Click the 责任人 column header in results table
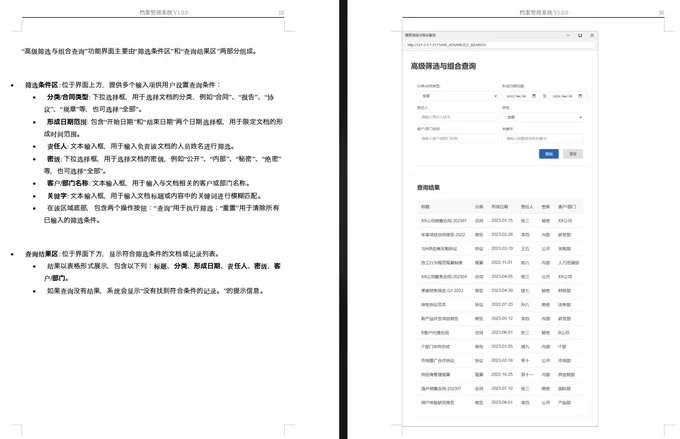The width and height of the screenshot is (680, 439). [527, 207]
